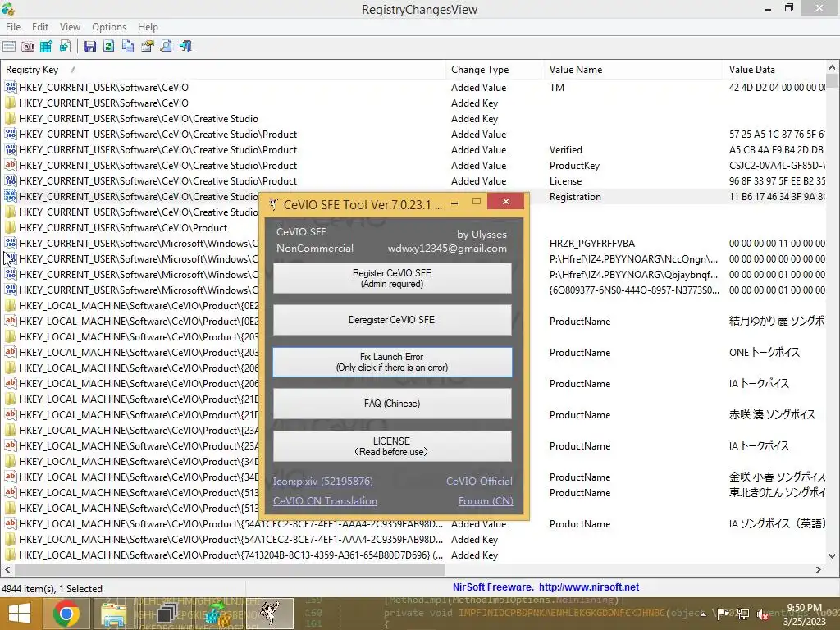Click the Open In RegEdit toolbar icon
This screenshot has height=630, width=840.
click(46, 47)
